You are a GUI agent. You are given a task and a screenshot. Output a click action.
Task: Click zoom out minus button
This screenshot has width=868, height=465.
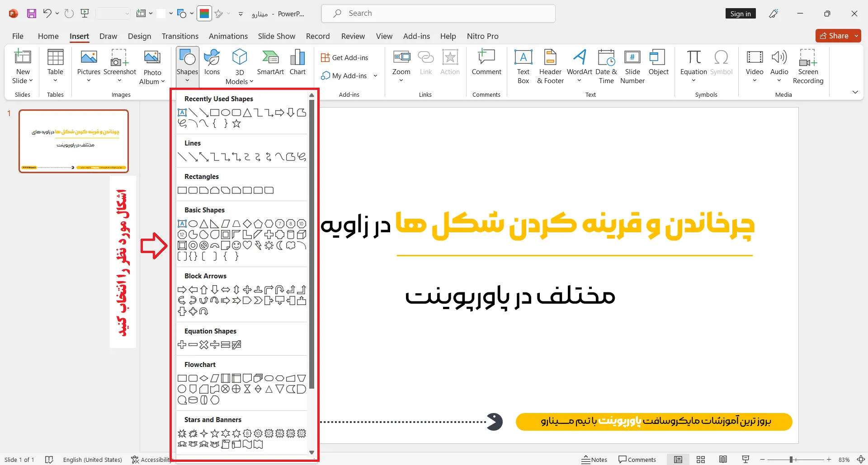pyautogui.click(x=762, y=460)
